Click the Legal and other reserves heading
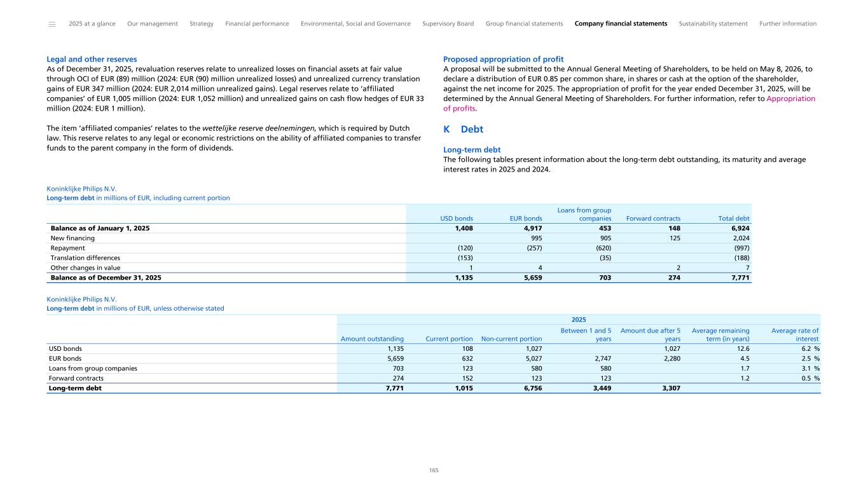868x490 pixels. (x=92, y=59)
